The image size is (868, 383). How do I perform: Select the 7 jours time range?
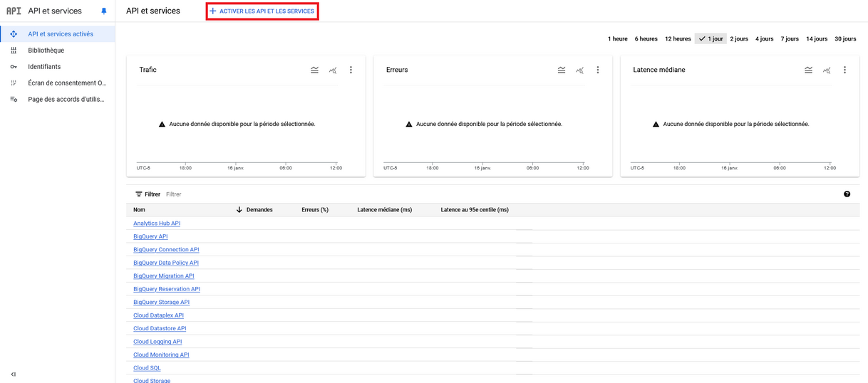point(790,39)
